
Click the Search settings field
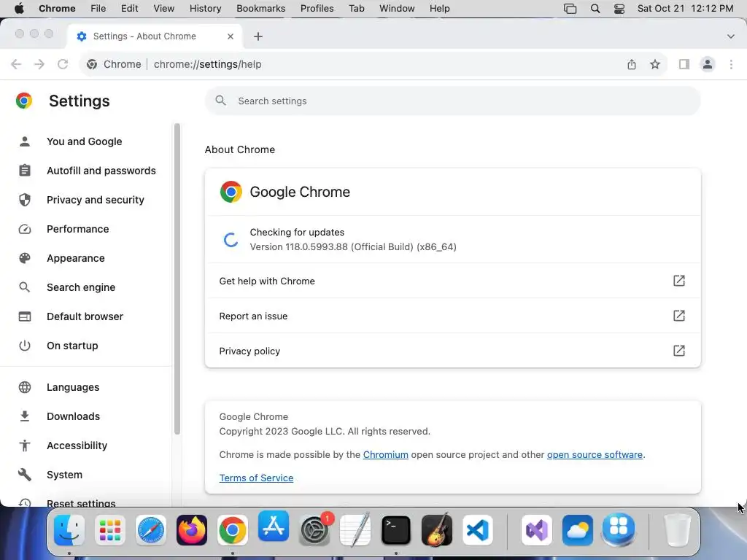452,101
